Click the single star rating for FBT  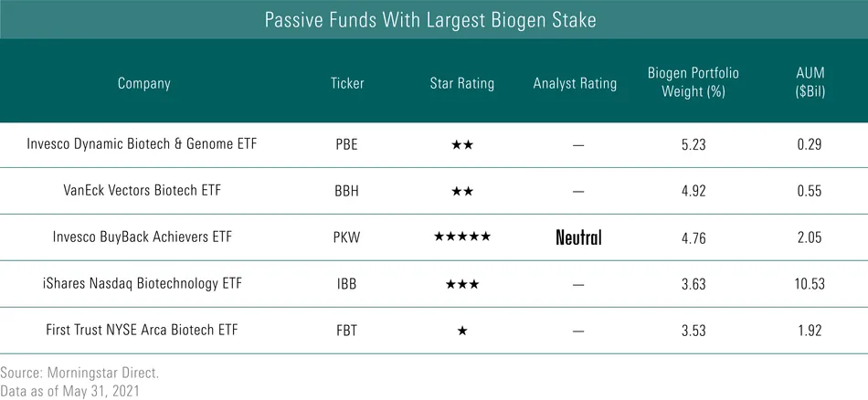(461, 330)
